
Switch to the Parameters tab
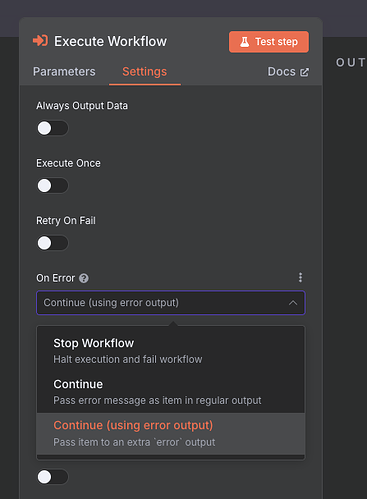(64, 72)
